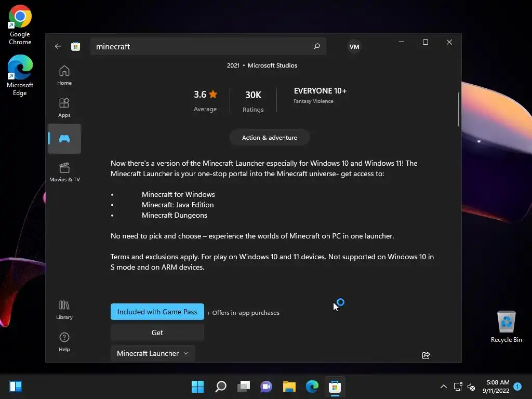Open Microsoft Edge desktop shortcut
This screenshot has height=399, width=532.
tap(20, 75)
